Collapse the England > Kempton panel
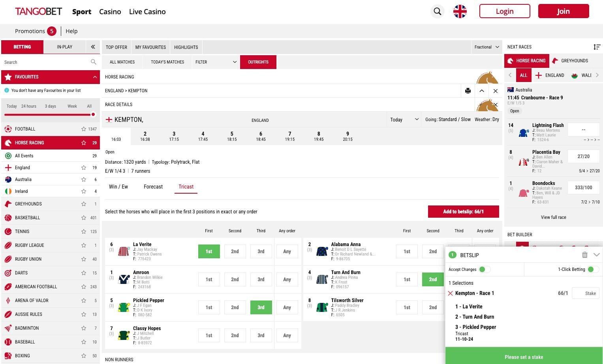The height and width of the screenshot is (364, 603). [x=482, y=91]
